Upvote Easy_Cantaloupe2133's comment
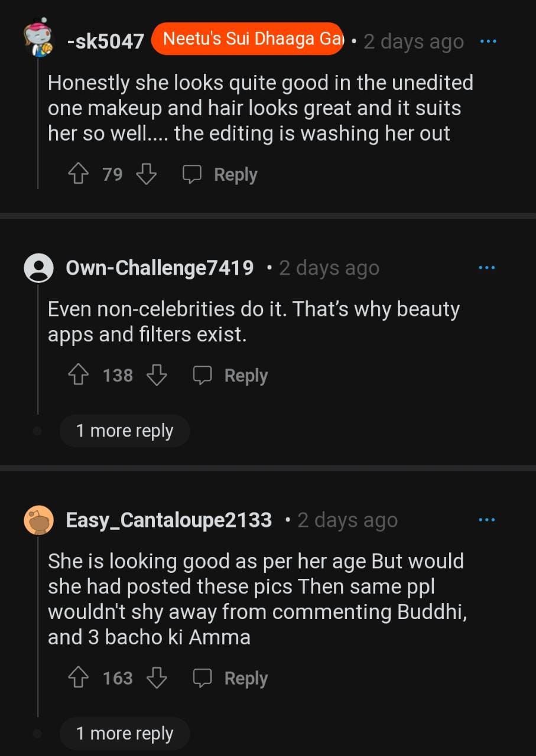This screenshot has height=756, width=536. 78,678
